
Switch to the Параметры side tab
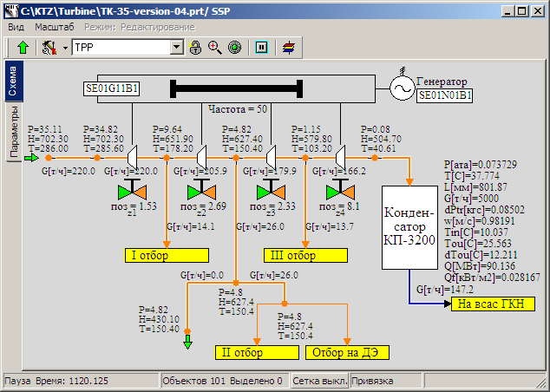tap(13, 132)
